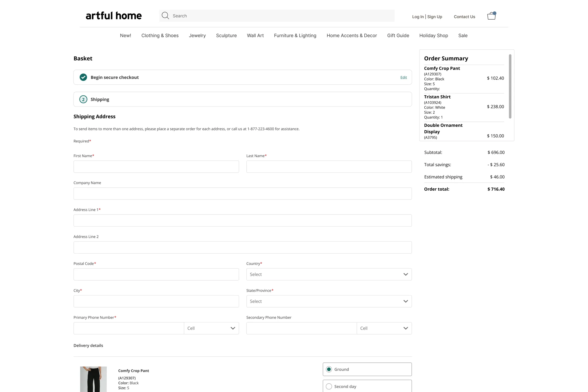Click the First Name input field
588x392 pixels.
[x=156, y=167]
